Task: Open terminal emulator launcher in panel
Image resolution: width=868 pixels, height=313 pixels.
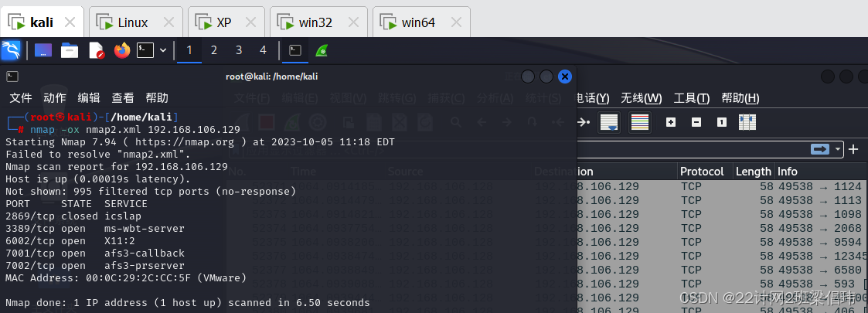Action: (145, 50)
